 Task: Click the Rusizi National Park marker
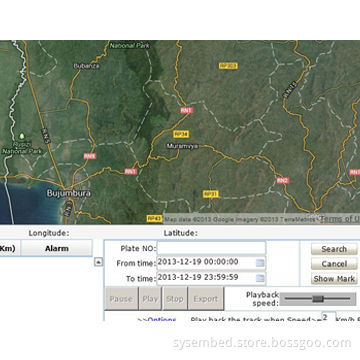click(22, 136)
